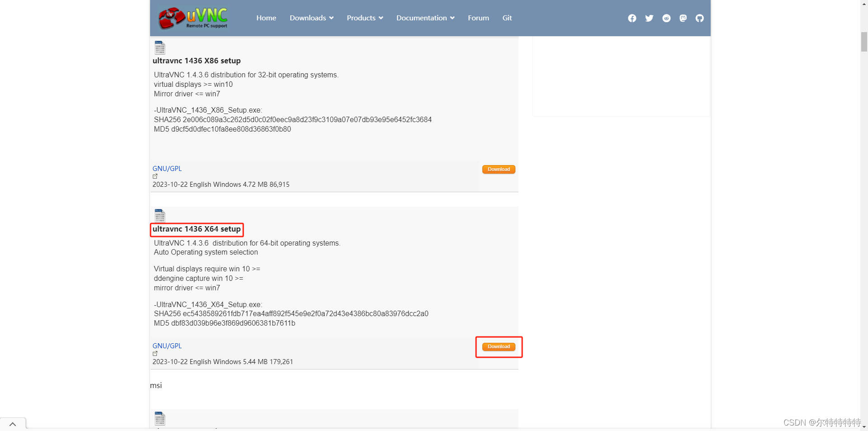This screenshot has width=868, height=431.
Task: Select the Home menu item
Action: click(266, 18)
